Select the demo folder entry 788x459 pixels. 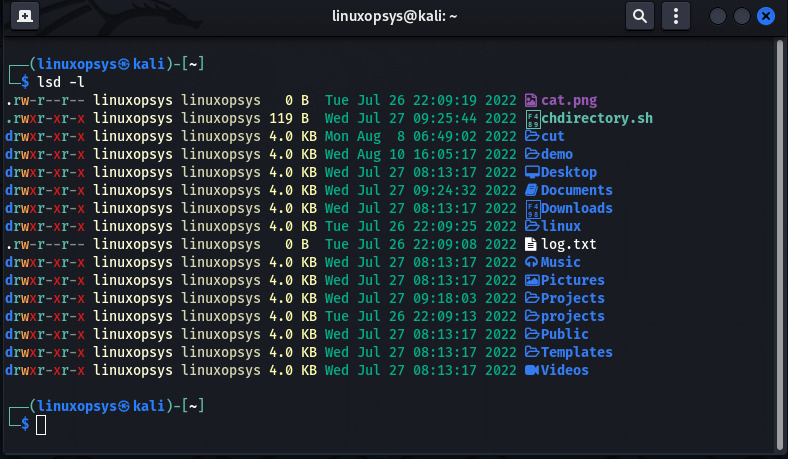coord(556,154)
